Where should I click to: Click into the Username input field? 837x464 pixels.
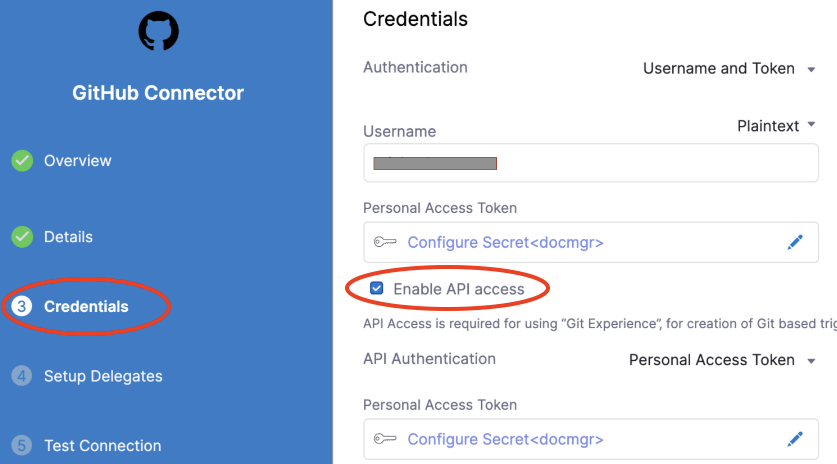tap(590, 162)
